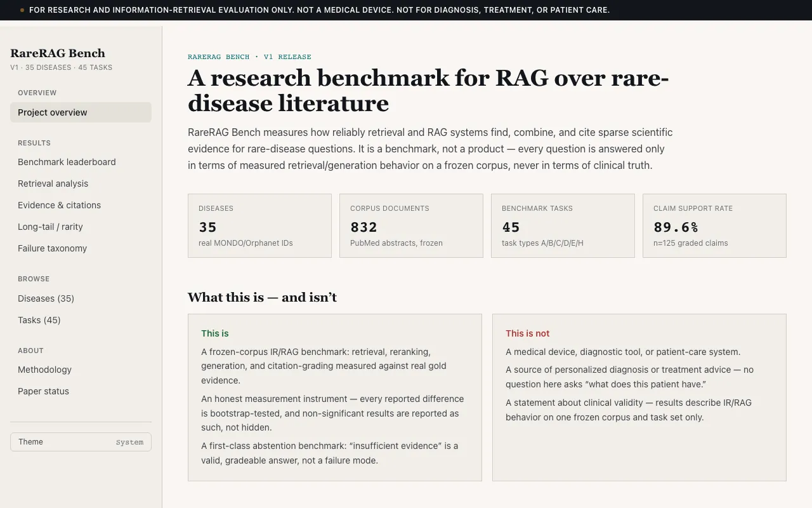Click "PubMed abstracts, frozen" caption
Image resolution: width=812 pixels, height=508 pixels.
pos(396,243)
